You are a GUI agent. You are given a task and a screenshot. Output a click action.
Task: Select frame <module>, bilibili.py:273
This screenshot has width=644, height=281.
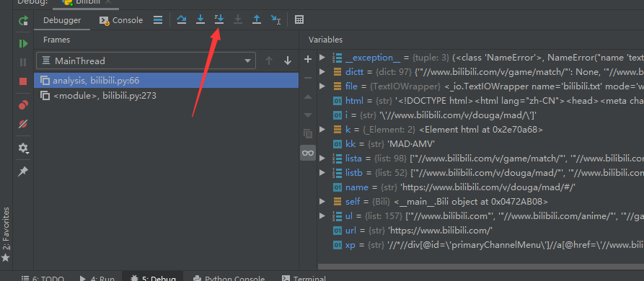(x=166, y=96)
